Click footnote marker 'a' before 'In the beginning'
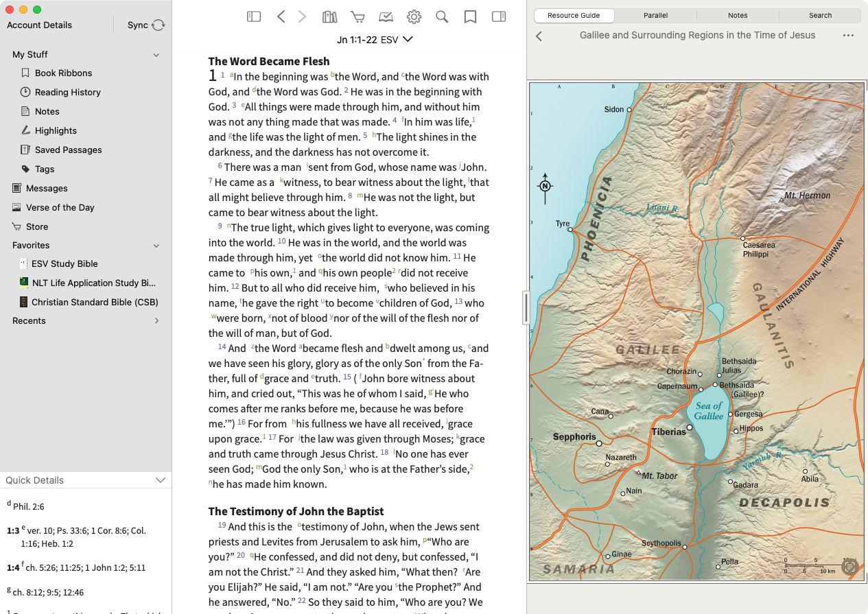The image size is (868, 614). point(231,75)
